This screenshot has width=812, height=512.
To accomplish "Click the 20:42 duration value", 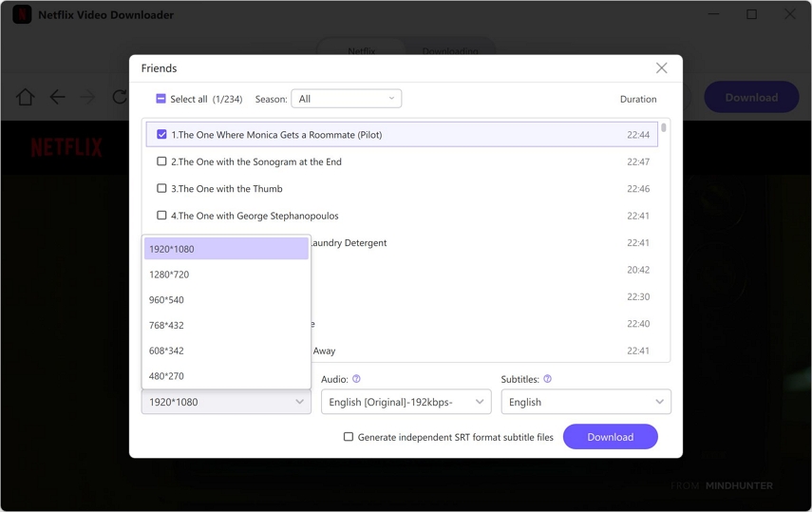I will coord(638,270).
